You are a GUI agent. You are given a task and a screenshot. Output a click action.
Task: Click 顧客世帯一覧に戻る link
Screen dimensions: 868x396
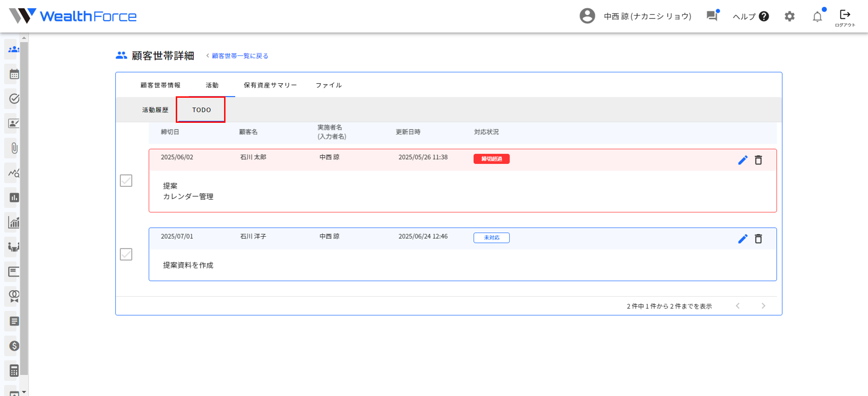coord(240,56)
